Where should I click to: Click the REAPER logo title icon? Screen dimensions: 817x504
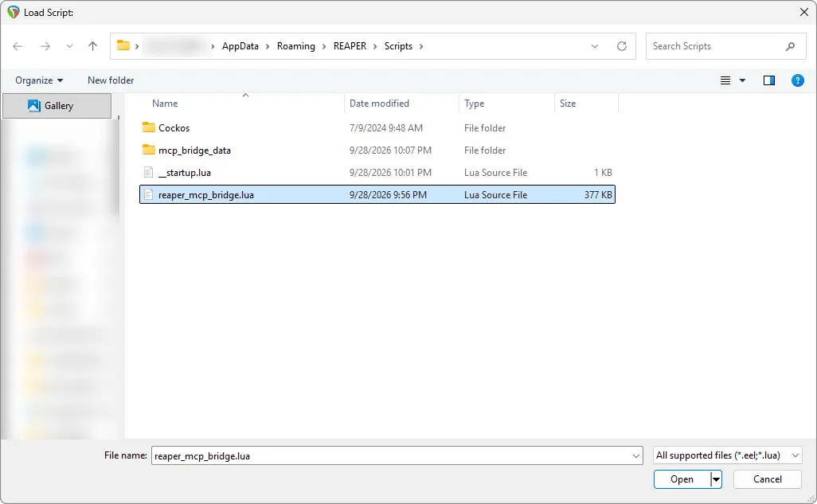coord(13,12)
